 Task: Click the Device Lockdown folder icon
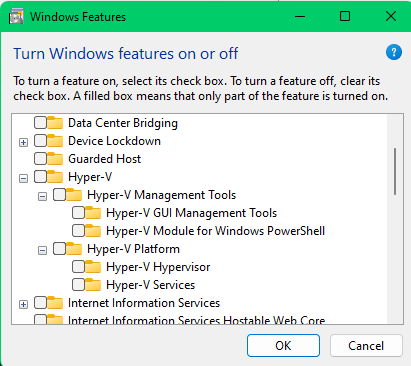(x=55, y=141)
